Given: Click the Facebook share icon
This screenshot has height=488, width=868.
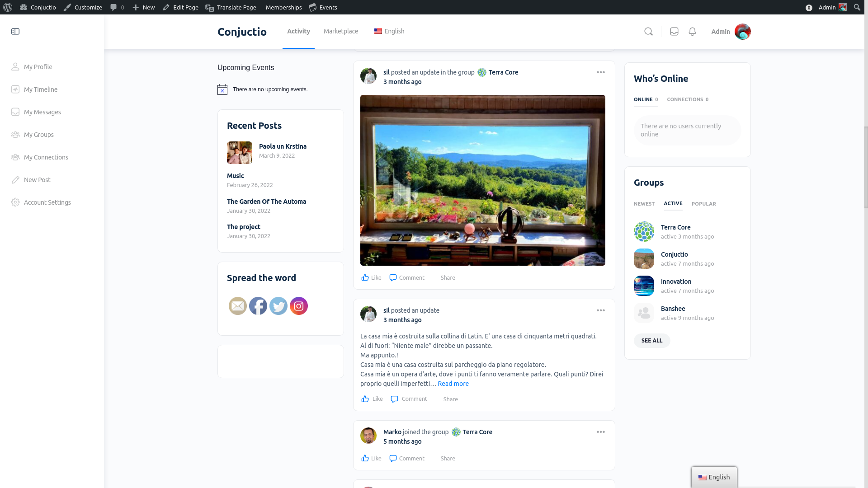Looking at the screenshot, I should click(x=258, y=306).
